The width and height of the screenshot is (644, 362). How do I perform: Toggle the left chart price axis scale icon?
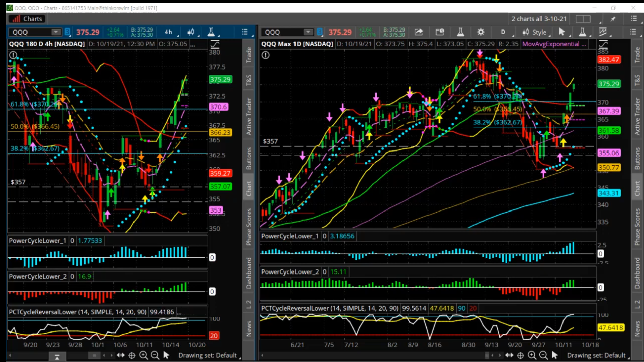point(215,44)
